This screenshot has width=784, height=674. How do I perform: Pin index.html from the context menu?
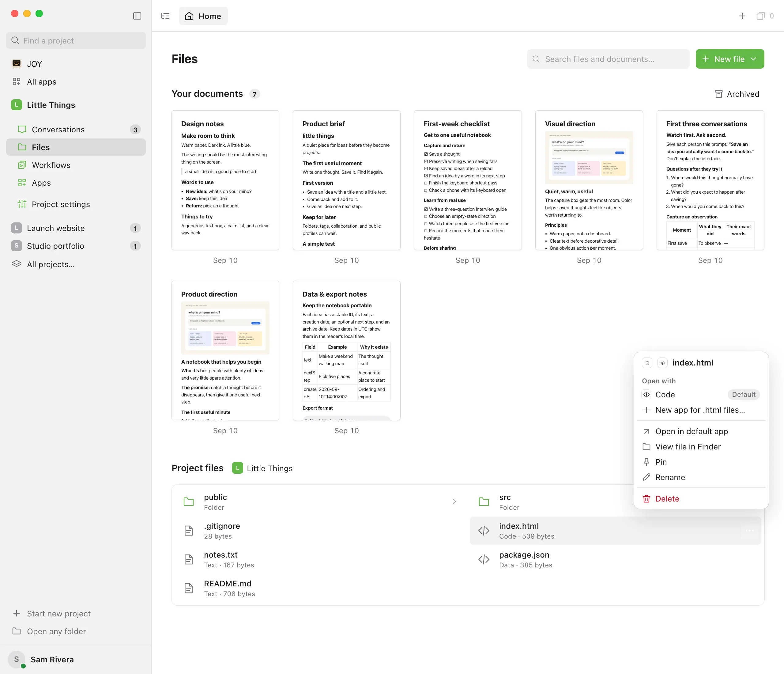(701, 462)
